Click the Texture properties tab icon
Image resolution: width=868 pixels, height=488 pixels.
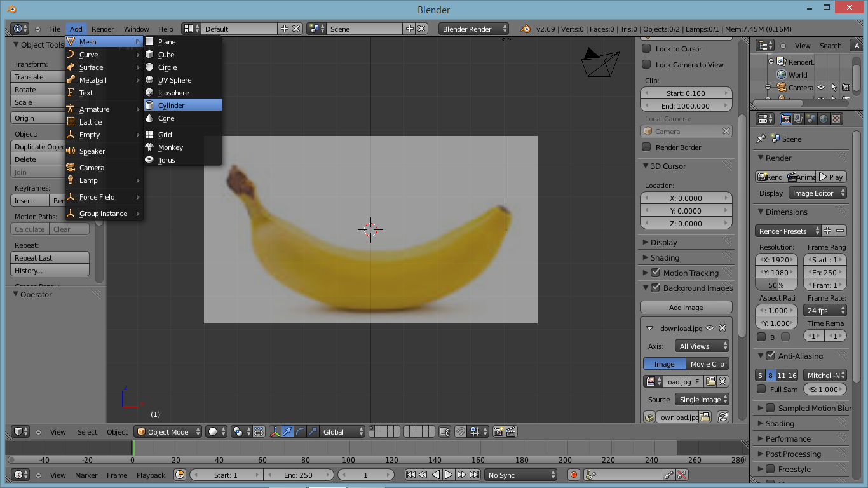coord(836,119)
